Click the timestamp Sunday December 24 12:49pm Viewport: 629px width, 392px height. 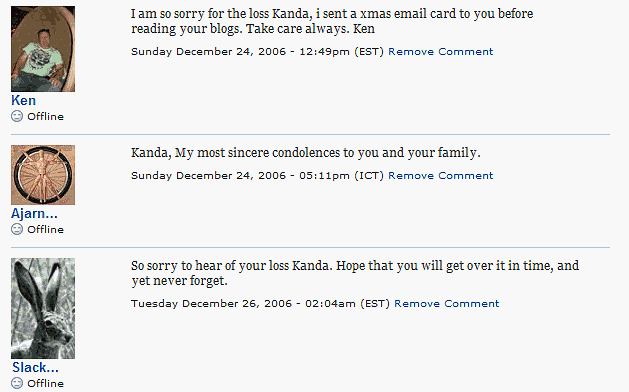[x=257, y=52]
